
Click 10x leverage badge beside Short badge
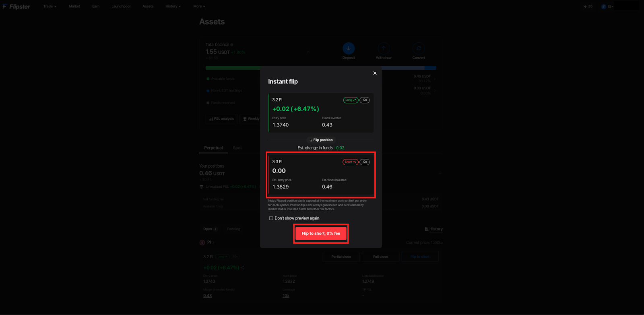point(365,162)
